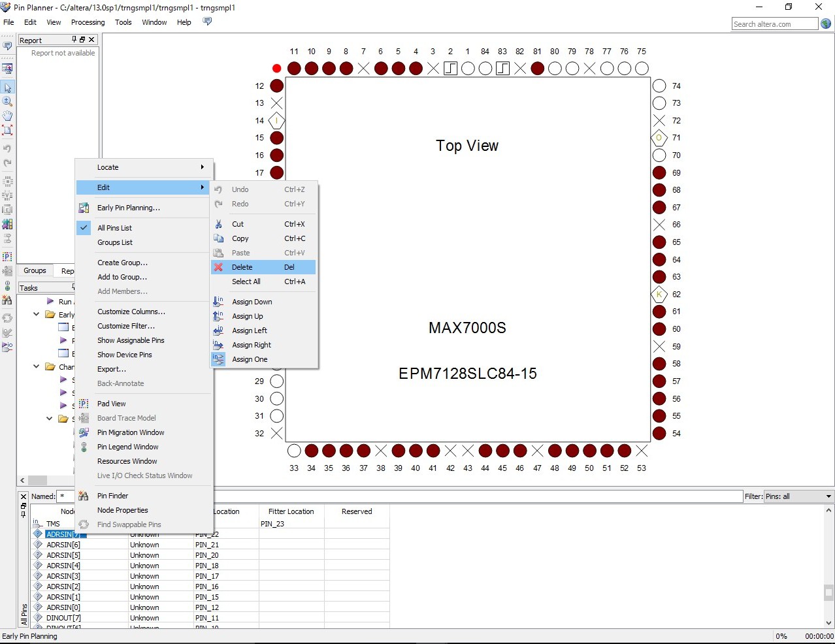Image resolution: width=835 pixels, height=644 pixels.
Task: Choose Show Device Pins
Action: click(x=144, y=355)
